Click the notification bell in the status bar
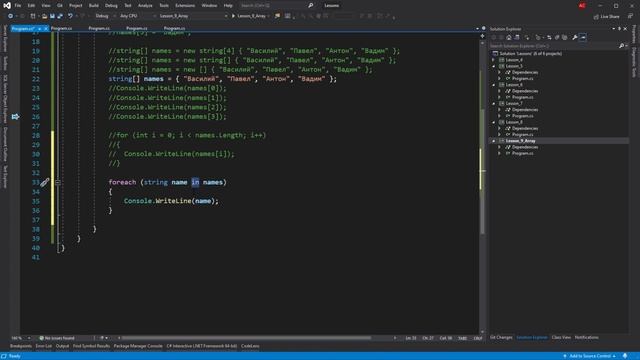The image size is (640, 360). (625, 356)
